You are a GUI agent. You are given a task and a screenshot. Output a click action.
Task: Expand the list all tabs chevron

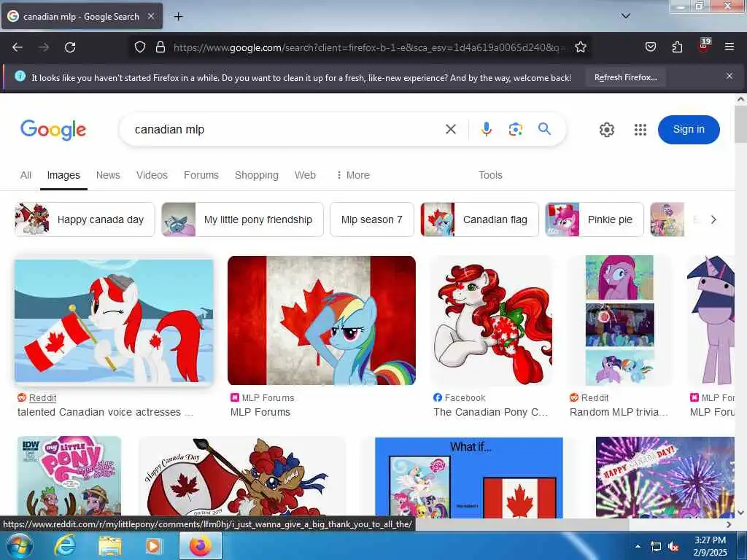point(626,16)
